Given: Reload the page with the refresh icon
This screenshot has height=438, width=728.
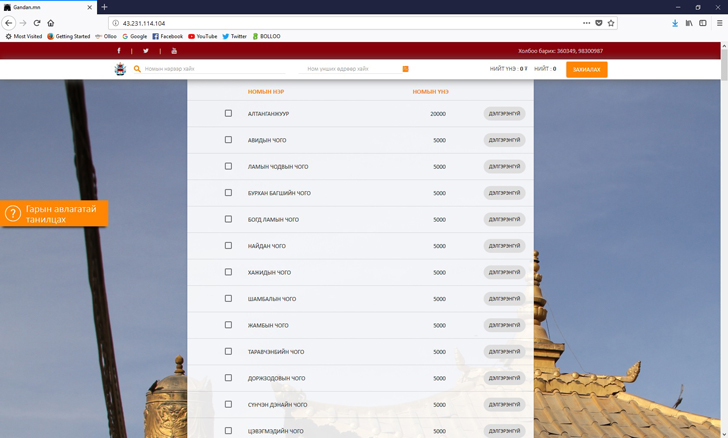Looking at the screenshot, I should [x=37, y=23].
